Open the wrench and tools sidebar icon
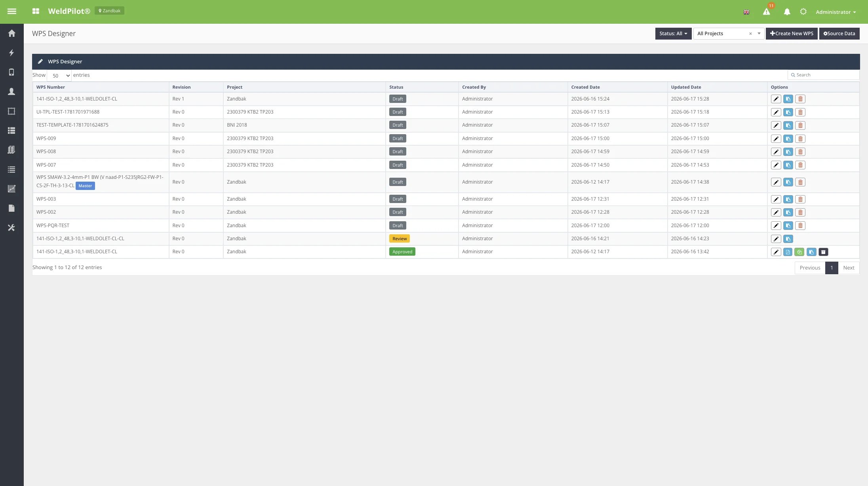Image resolution: width=868 pixels, height=486 pixels. click(x=11, y=228)
